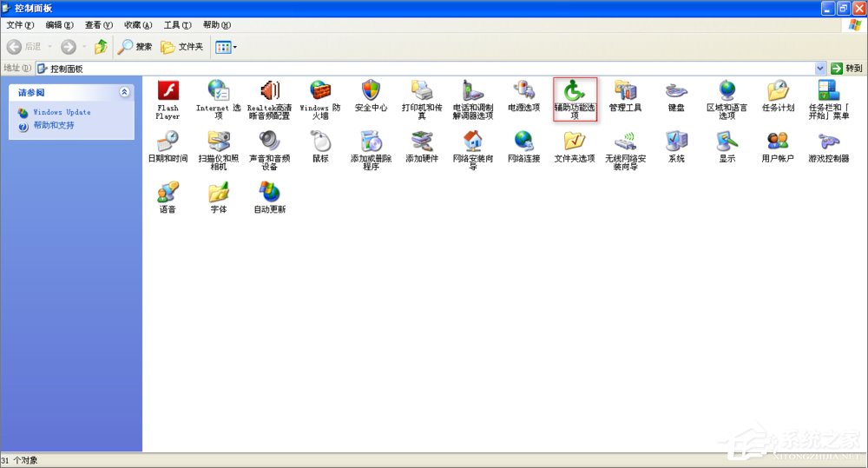Open the 用户帐户 icon
The image size is (868, 468).
point(777,142)
